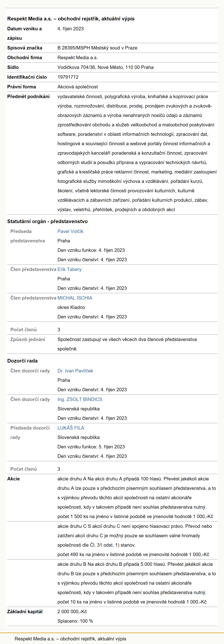Open the Dr. Ivan Pavlíček link
Screen dimensions: 224x644
tap(75, 371)
